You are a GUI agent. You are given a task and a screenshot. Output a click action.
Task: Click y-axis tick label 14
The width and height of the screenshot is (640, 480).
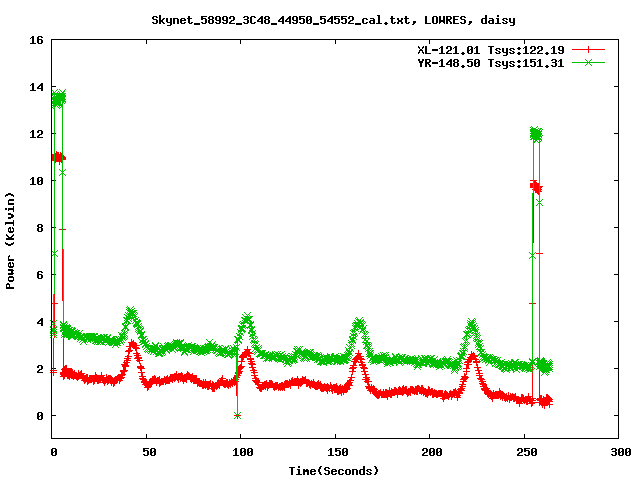(x=36, y=87)
